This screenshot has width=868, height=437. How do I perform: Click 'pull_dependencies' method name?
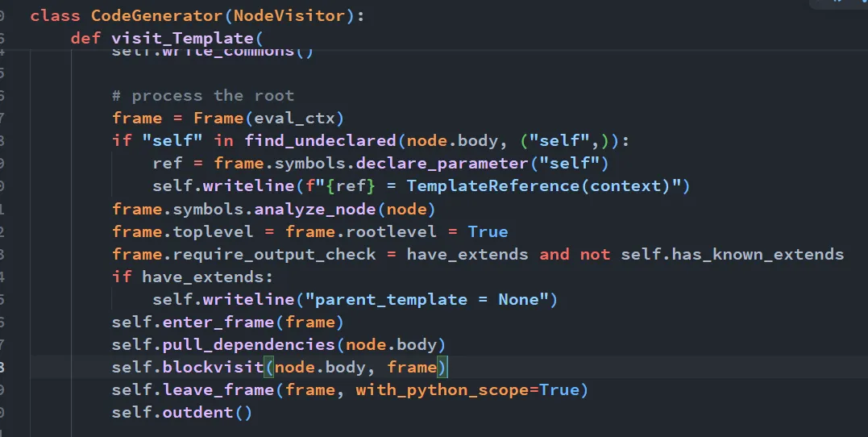tap(248, 344)
